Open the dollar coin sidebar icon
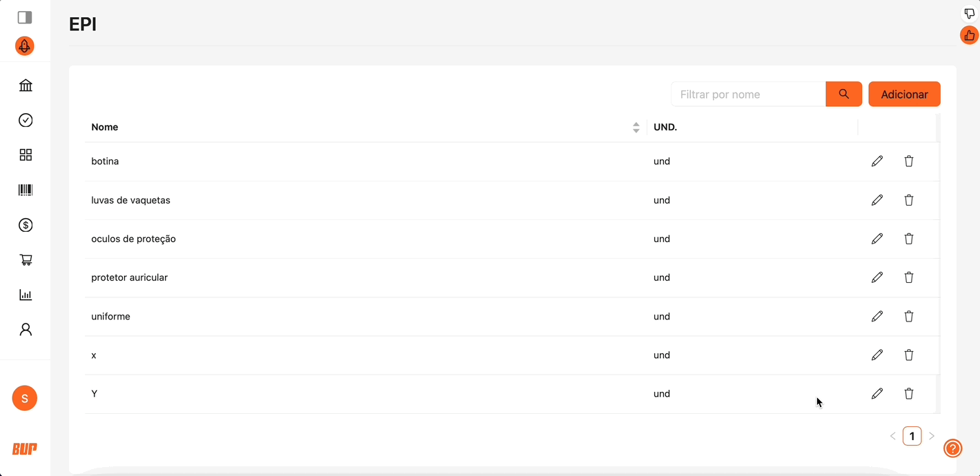980x476 pixels. (x=26, y=225)
